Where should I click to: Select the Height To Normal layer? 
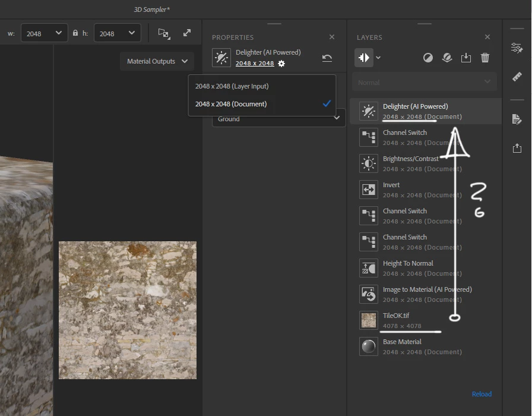(426, 268)
